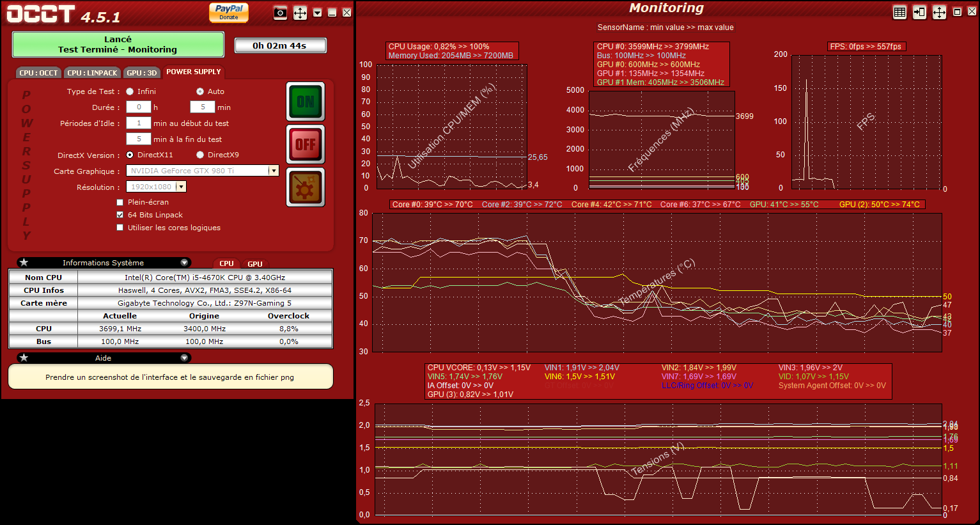Click the Durée minutes input field

[x=203, y=107]
